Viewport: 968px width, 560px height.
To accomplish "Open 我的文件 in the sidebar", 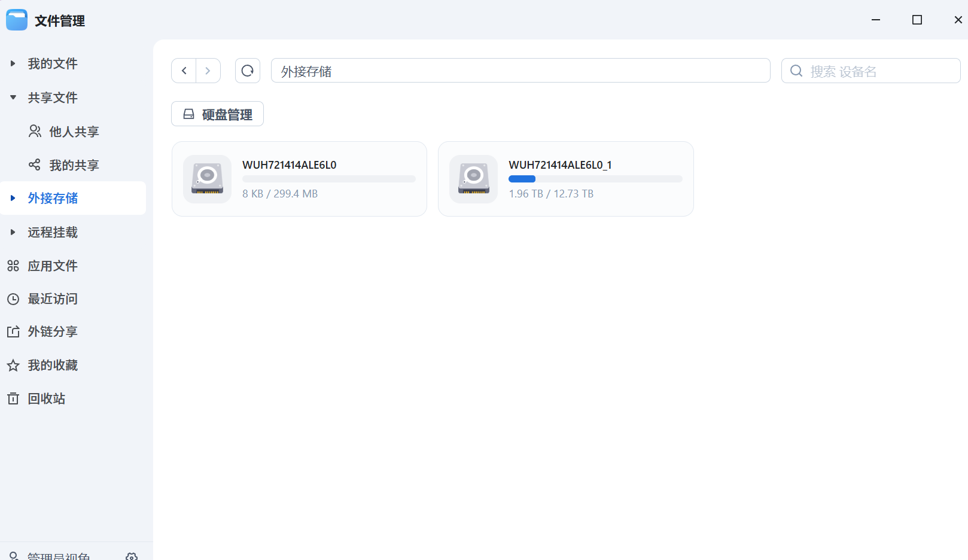I will coord(53,63).
